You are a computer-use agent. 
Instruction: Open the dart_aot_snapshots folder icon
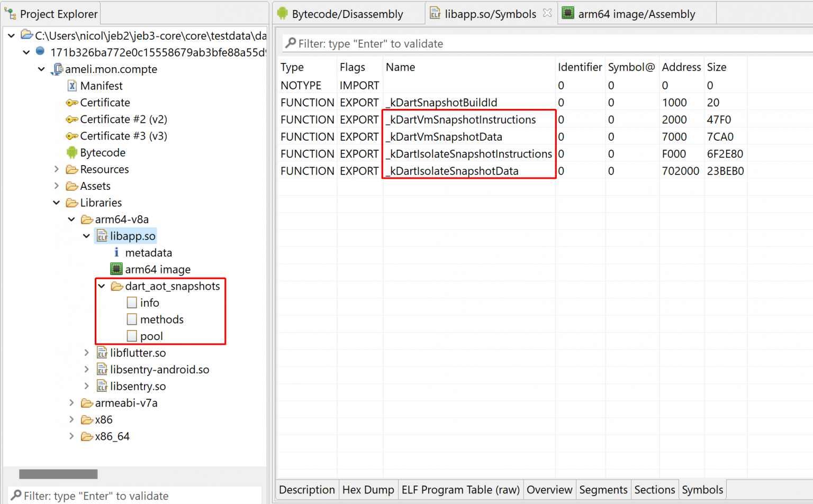pyautogui.click(x=116, y=286)
